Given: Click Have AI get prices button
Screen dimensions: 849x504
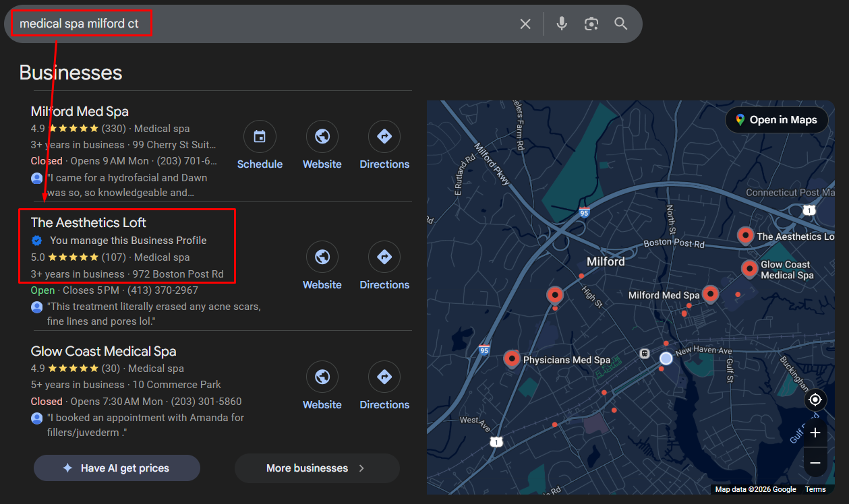Looking at the screenshot, I should pyautogui.click(x=117, y=468).
